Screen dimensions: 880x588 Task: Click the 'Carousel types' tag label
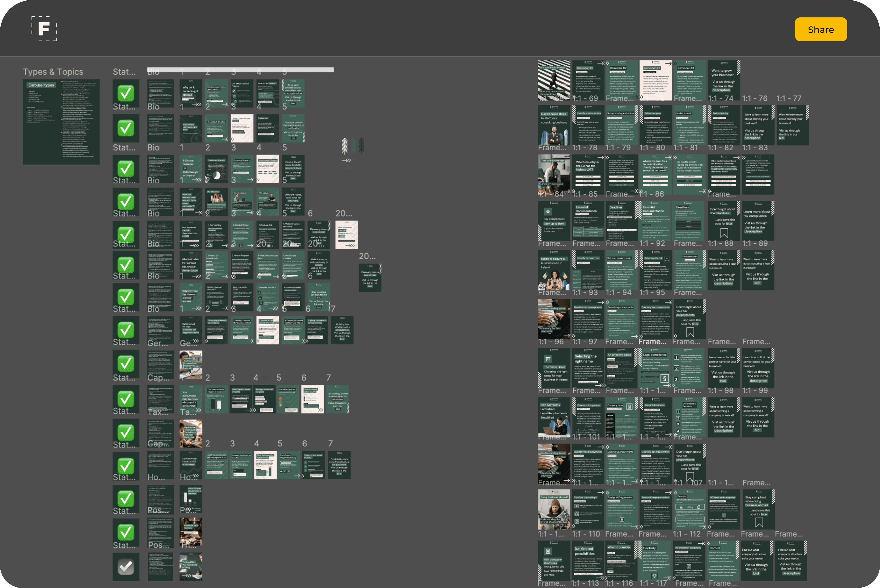(x=41, y=85)
